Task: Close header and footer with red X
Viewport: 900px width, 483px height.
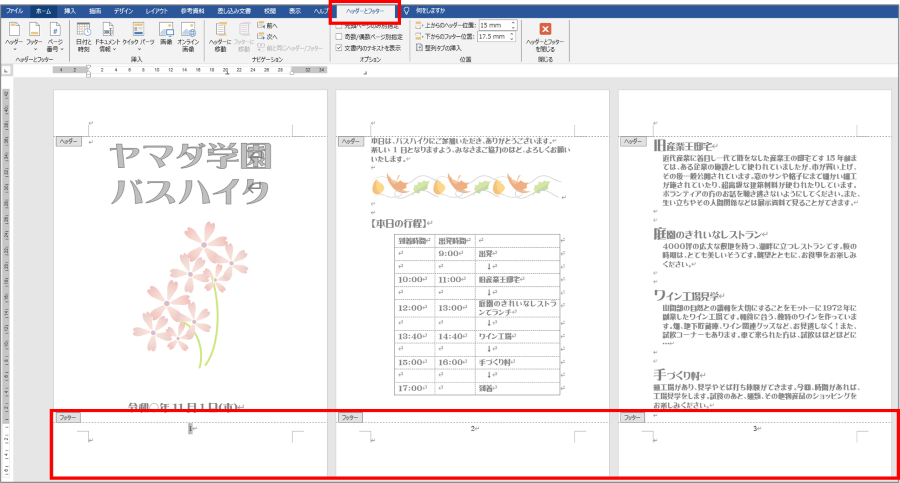Action: pyautogui.click(x=545, y=37)
